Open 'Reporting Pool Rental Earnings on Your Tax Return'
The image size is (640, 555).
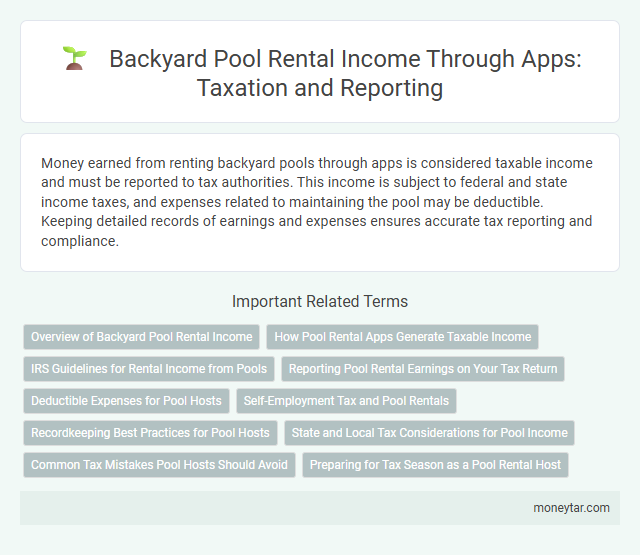click(x=423, y=369)
